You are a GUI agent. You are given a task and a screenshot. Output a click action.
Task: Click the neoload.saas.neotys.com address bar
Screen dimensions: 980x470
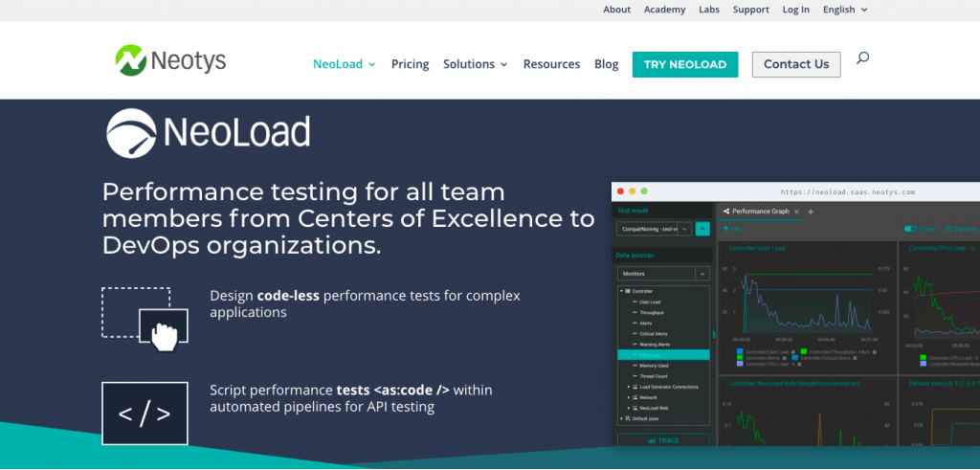tap(848, 191)
